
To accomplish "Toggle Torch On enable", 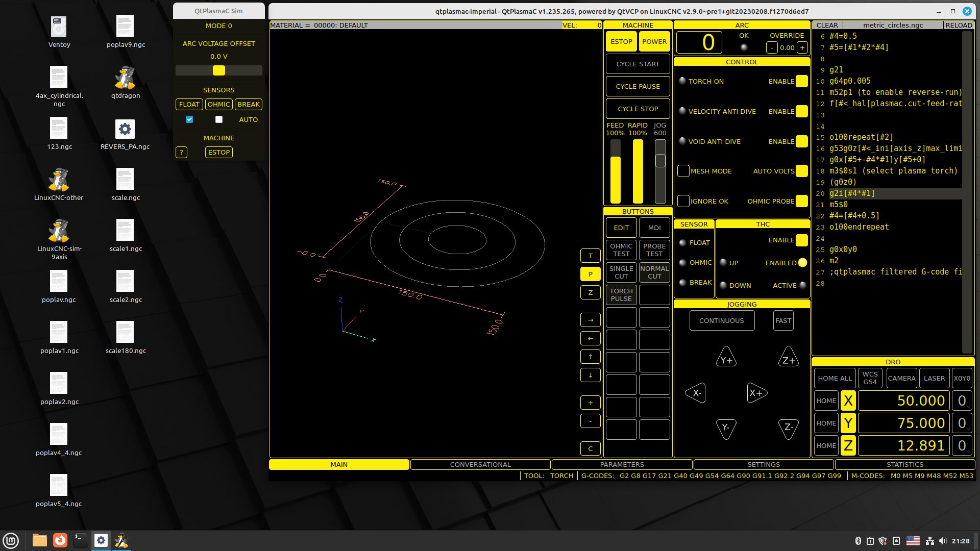I will pos(801,81).
